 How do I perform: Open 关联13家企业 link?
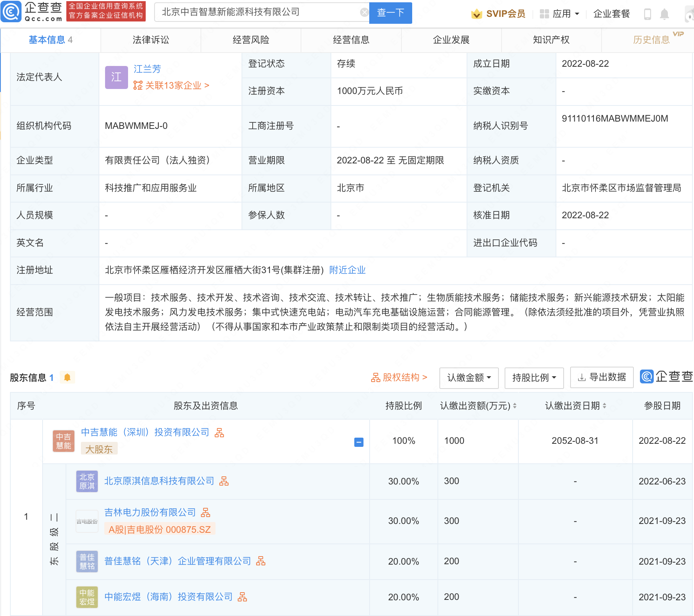(x=171, y=86)
